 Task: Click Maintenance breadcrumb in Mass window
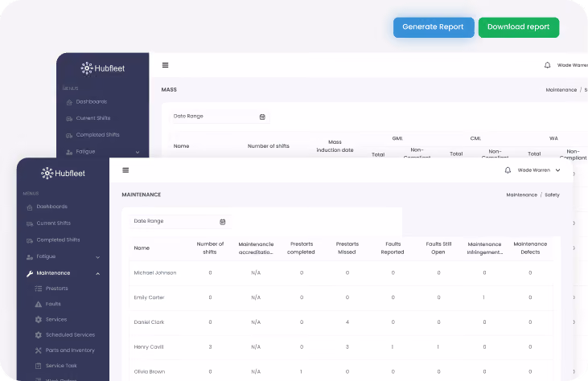pyautogui.click(x=561, y=90)
